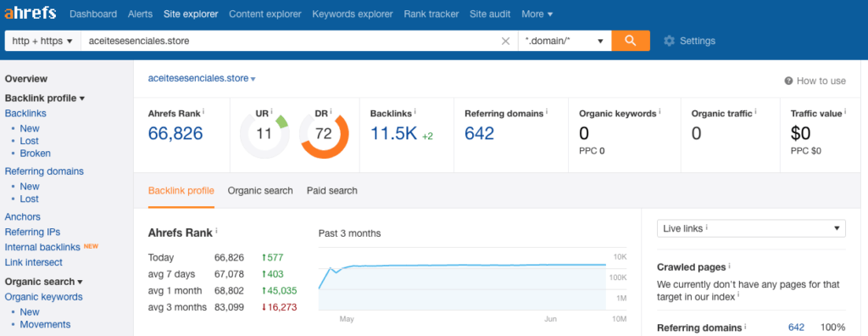Expand the Live links dropdown
The width and height of the screenshot is (868, 336).
click(x=751, y=228)
